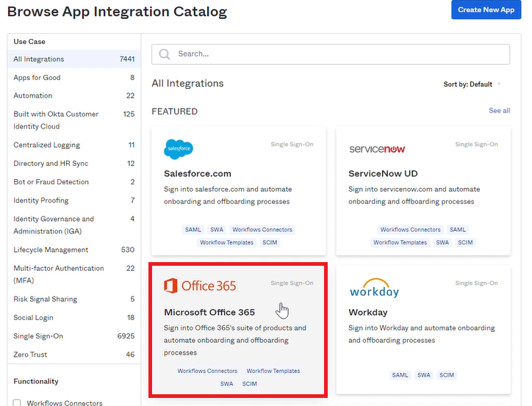Select Risk Signal Sharing category
Image resolution: width=532 pixels, height=406 pixels.
tap(74, 299)
